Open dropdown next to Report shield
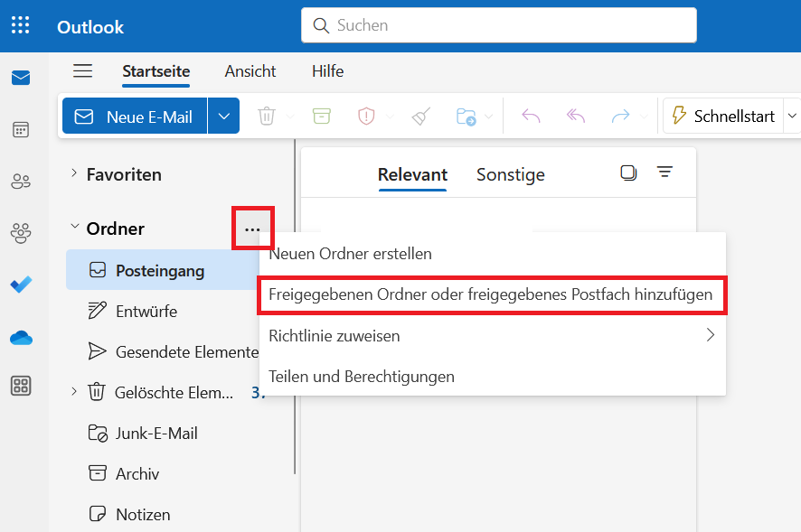Image resolution: width=801 pixels, height=532 pixels. [391, 117]
